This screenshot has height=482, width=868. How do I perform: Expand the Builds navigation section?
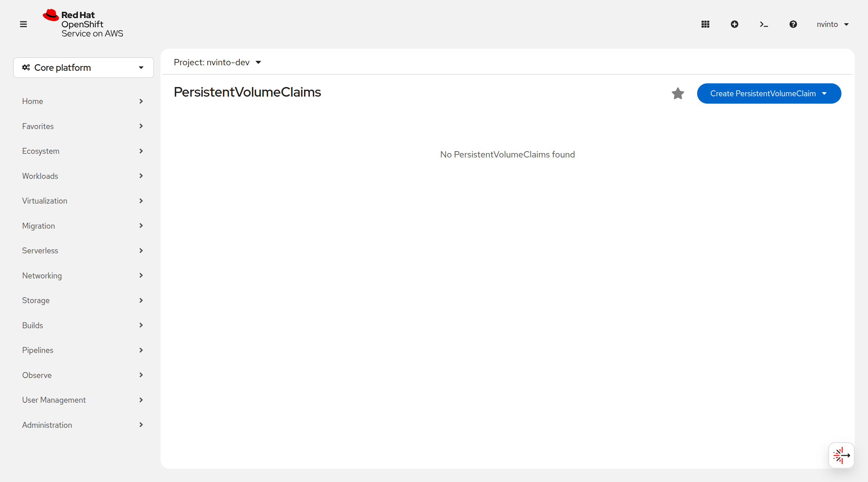point(83,325)
